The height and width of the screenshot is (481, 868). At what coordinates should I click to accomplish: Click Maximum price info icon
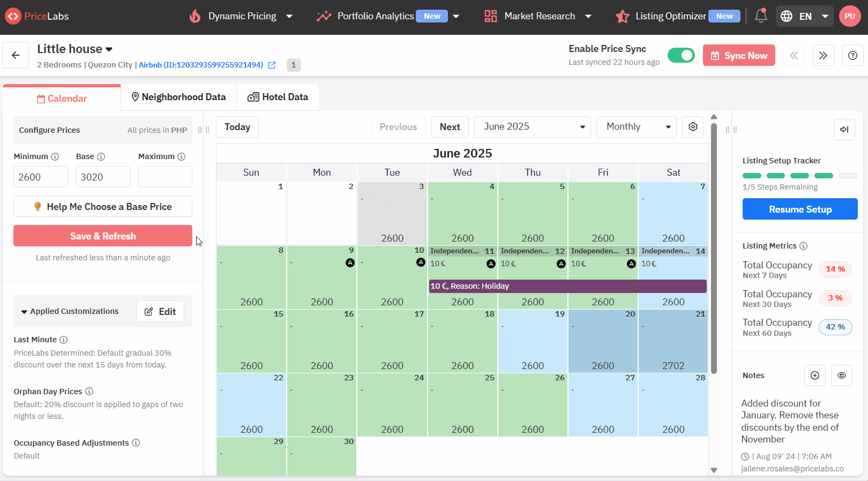(181, 156)
